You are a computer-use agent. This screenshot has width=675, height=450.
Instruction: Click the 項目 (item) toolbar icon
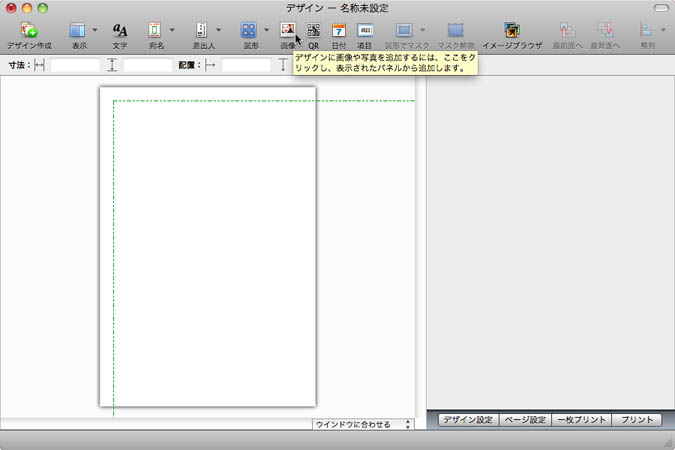coord(365,31)
